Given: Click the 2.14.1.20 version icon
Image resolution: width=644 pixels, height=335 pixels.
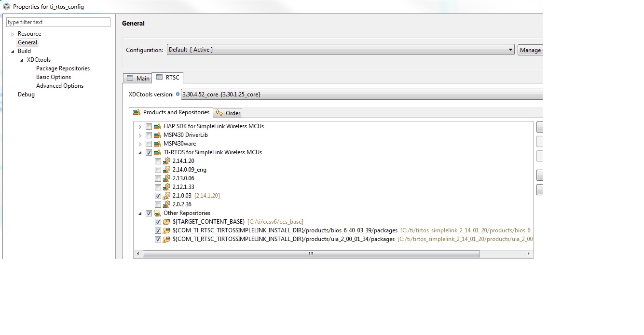Looking at the screenshot, I should (x=166, y=161).
